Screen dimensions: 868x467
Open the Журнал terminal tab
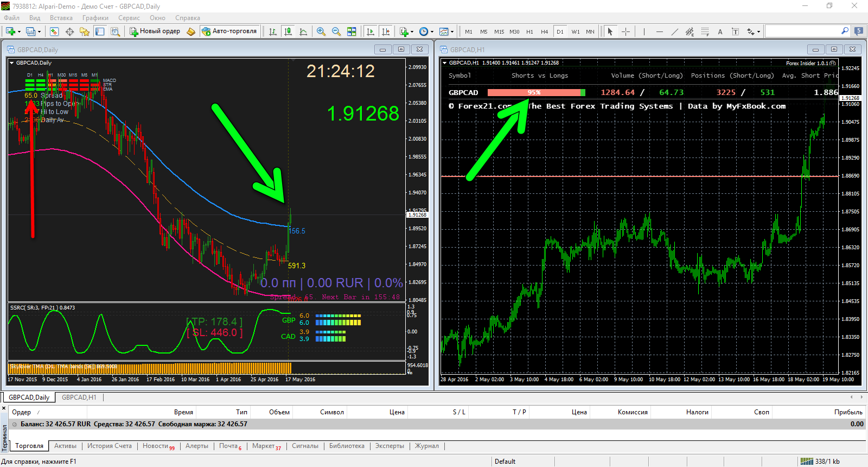pyautogui.click(x=427, y=446)
